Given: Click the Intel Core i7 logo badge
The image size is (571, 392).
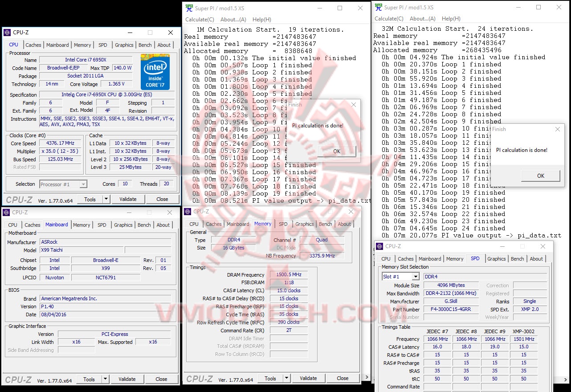Looking at the screenshot, I should tap(155, 72).
